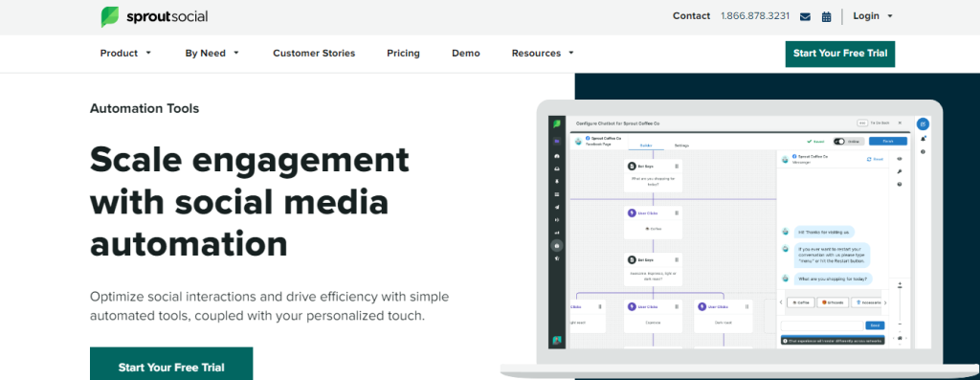
Task: Expand the Resources dropdown
Action: pyautogui.click(x=543, y=54)
